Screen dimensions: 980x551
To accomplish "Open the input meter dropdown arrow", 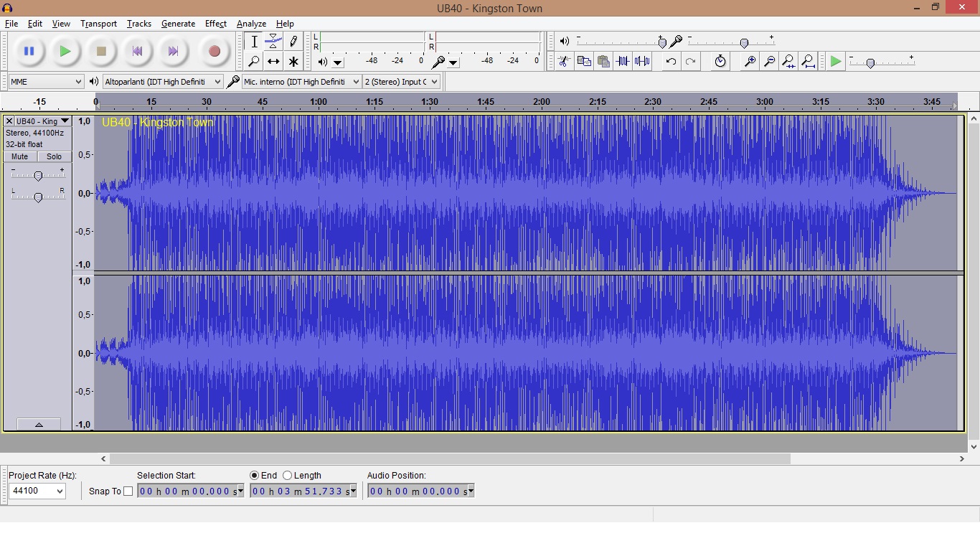I will click(x=453, y=62).
